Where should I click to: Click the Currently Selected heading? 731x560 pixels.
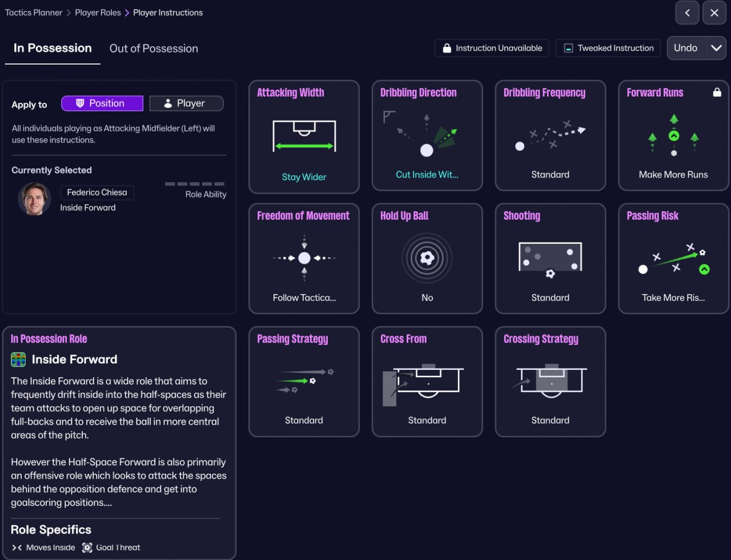click(x=51, y=170)
